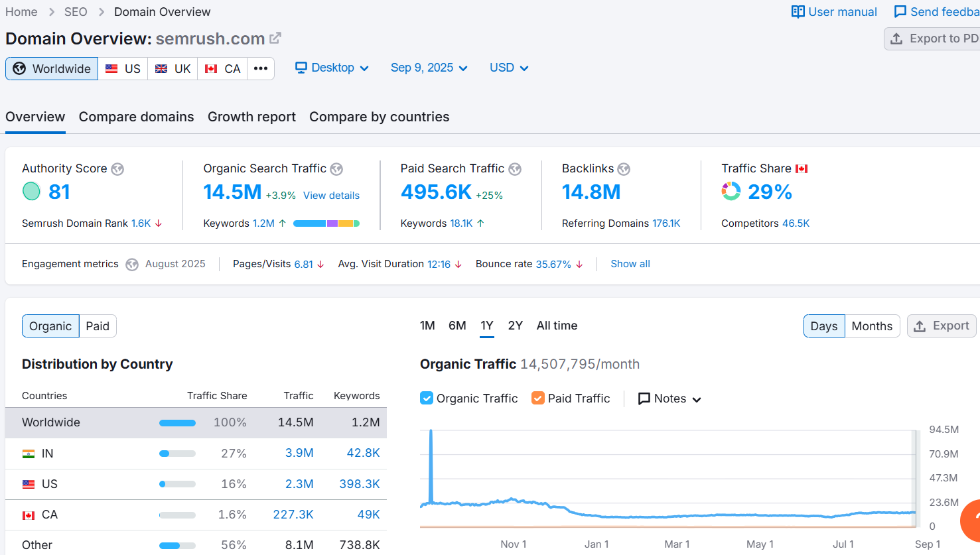Click the User manual book icon
980x555 pixels.
pos(798,12)
